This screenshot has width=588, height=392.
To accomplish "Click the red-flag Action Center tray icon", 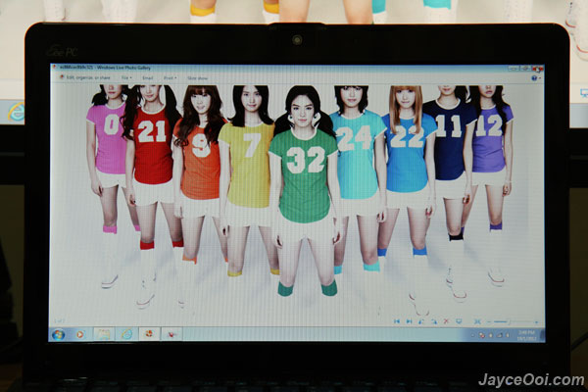I will coord(482,335).
